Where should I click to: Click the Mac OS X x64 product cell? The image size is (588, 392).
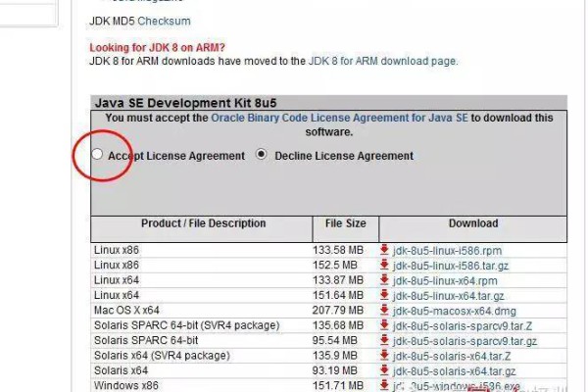click(126, 311)
